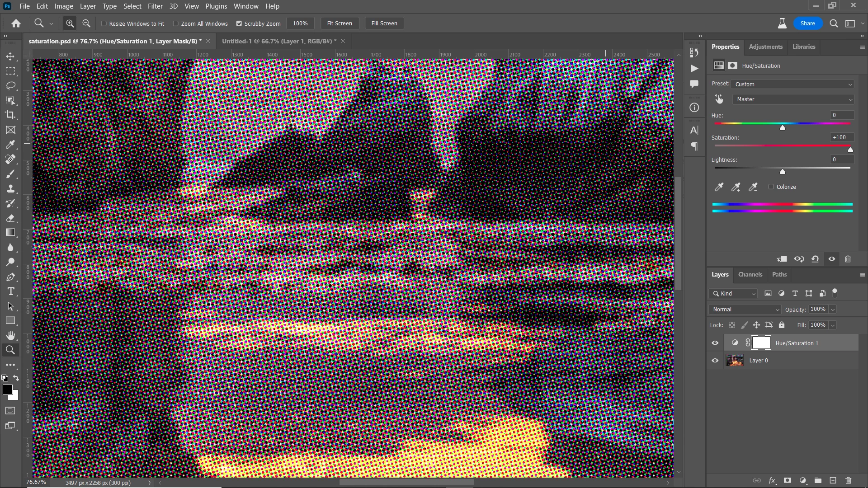The height and width of the screenshot is (488, 868).
Task: Disable the Scrubby Zoom checkbox
Action: tap(239, 23)
